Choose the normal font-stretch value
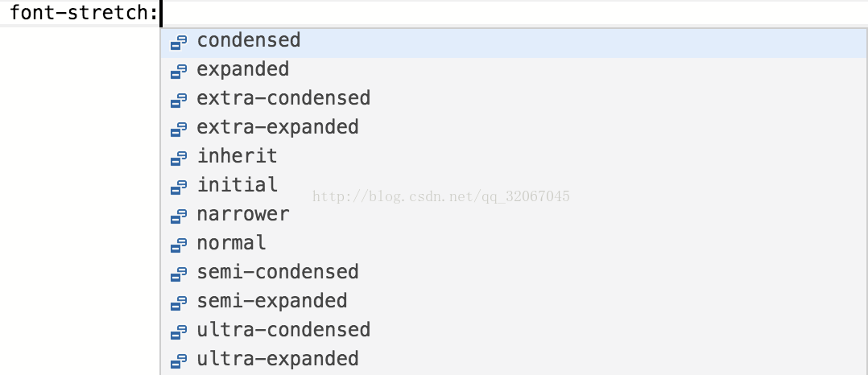 [x=514, y=245]
